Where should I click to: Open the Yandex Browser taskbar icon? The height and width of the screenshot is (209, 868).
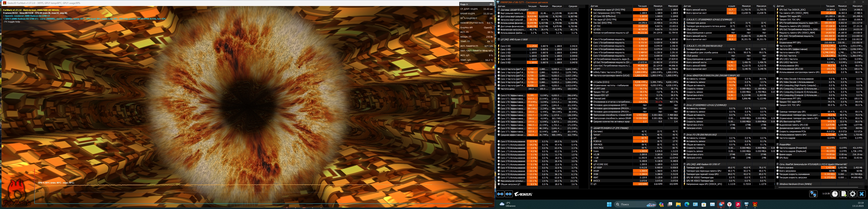[x=729, y=204]
